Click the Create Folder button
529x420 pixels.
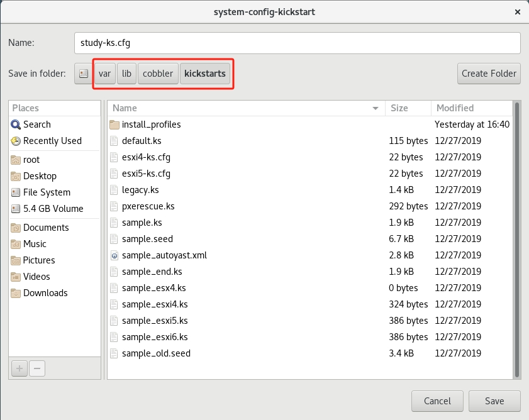[x=489, y=74]
